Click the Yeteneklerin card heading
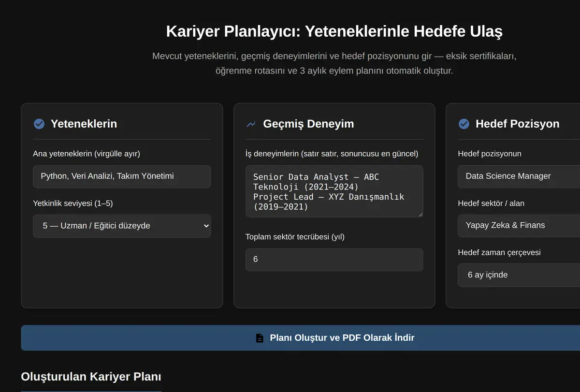Viewport: 580px width, 392px height. [x=84, y=124]
